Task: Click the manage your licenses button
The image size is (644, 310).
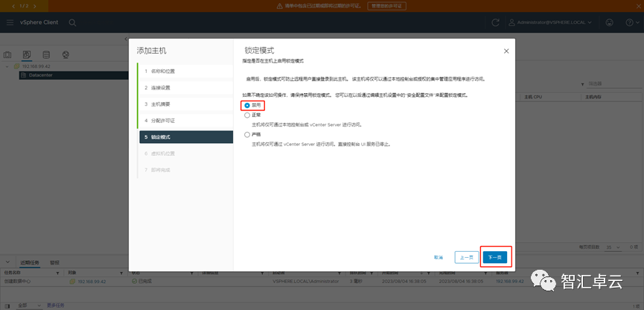Action: (386, 6)
